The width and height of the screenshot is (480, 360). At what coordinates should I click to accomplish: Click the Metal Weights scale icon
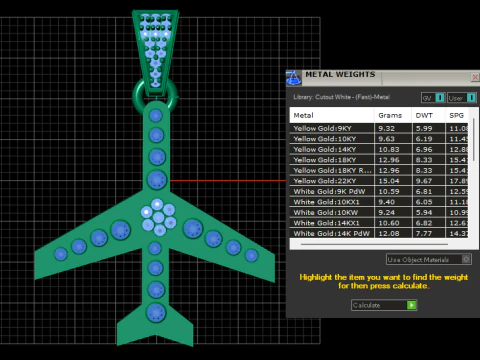click(x=294, y=78)
